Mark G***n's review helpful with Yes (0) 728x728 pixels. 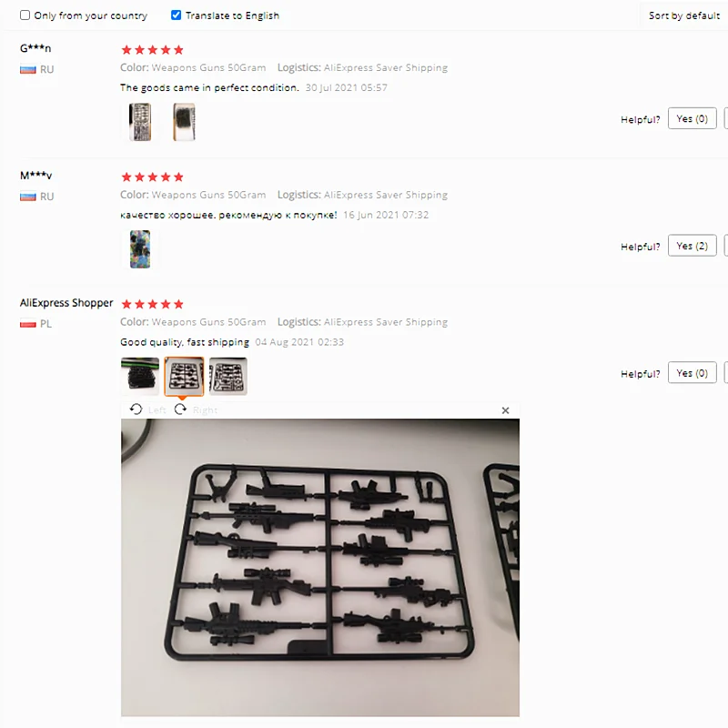coord(692,118)
